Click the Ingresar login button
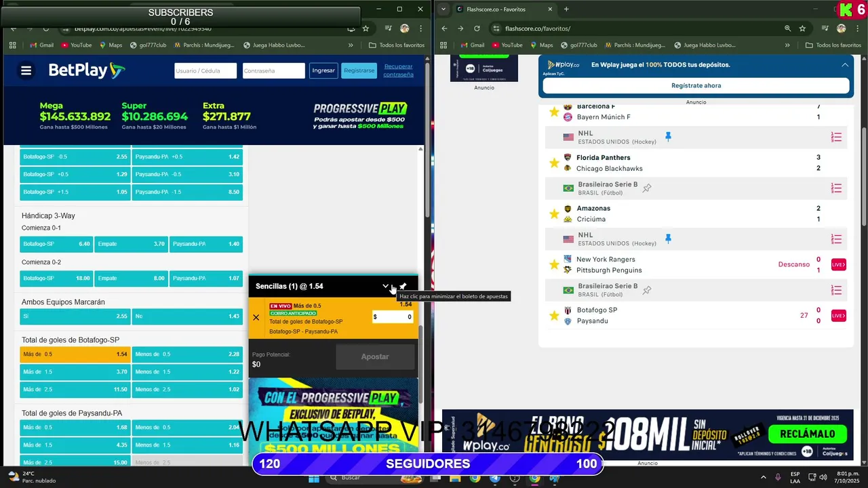868x488 pixels. [x=323, y=70]
